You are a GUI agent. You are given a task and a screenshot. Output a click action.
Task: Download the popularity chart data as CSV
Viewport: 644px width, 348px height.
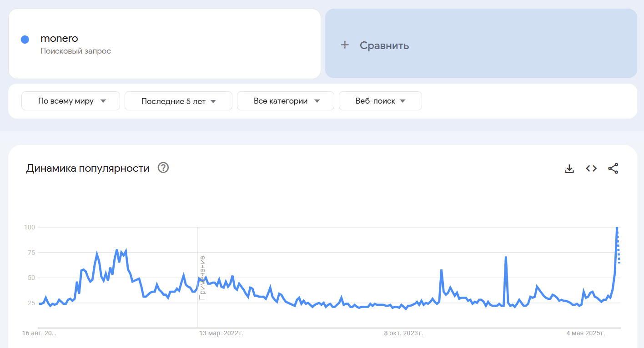point(569,169)
